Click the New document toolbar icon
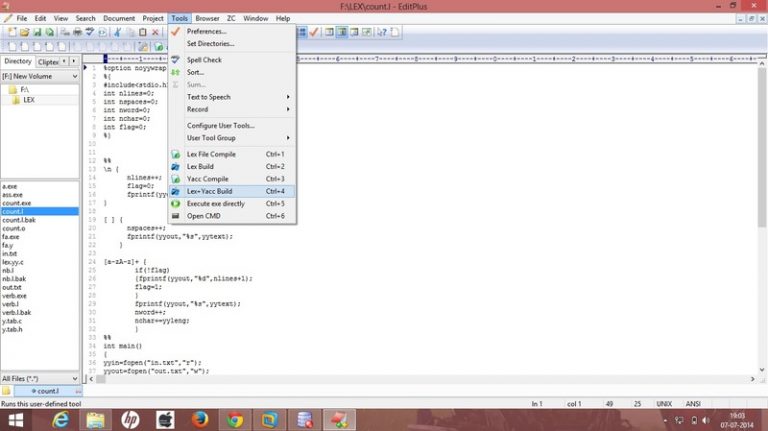768x431 pixels. 12,32
